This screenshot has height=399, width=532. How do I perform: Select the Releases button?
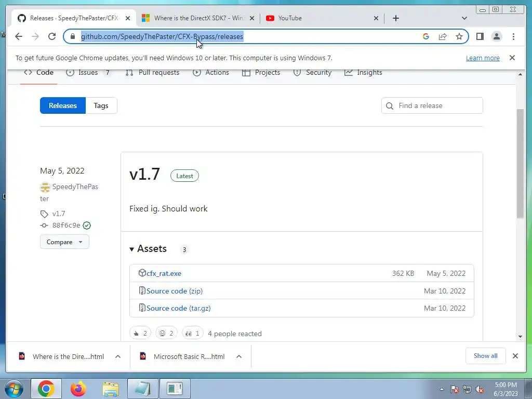tap(63, 105)
